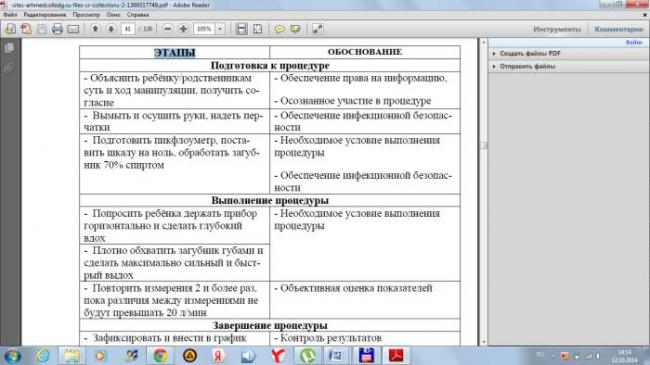The height and width of the screenshot is (365, 650).
Task: Zoom in with the plus button
Action: click(183, 29)
